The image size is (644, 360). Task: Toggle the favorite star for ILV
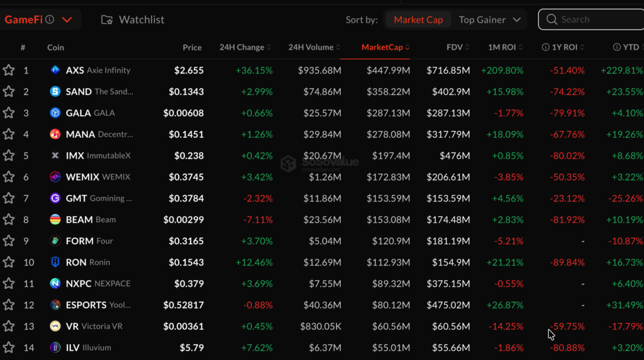(x=9, y=347)
